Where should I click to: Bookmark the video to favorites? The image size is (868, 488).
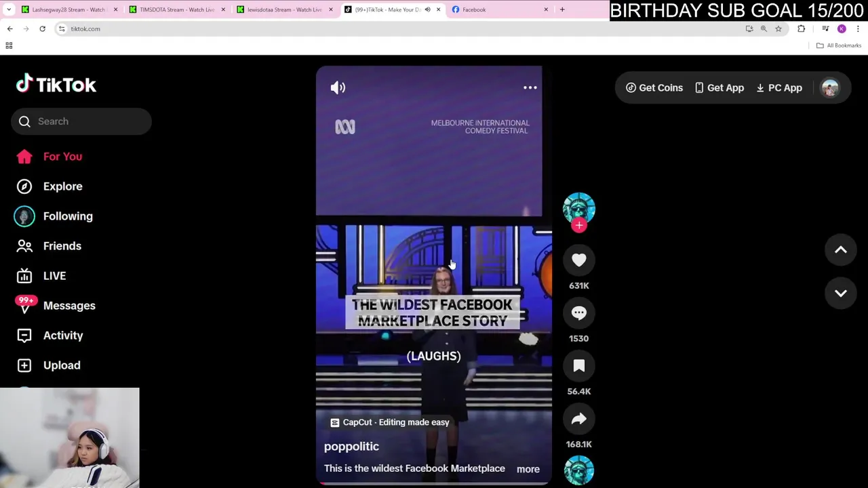click(579, 366)
